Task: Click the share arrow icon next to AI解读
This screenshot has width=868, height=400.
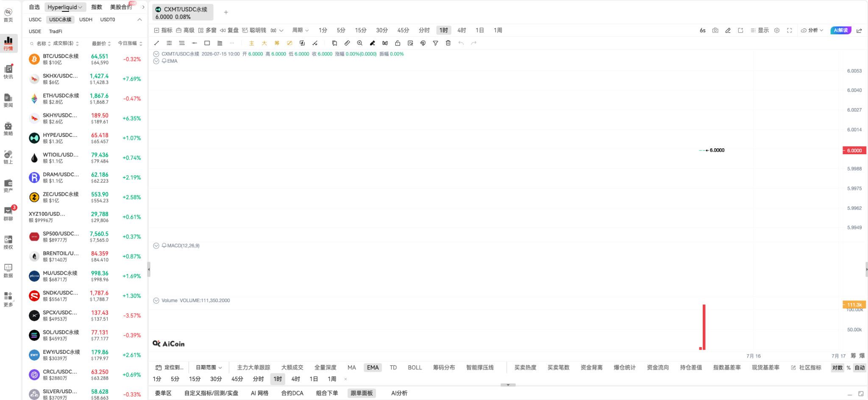Action: (x=859, y=30)
